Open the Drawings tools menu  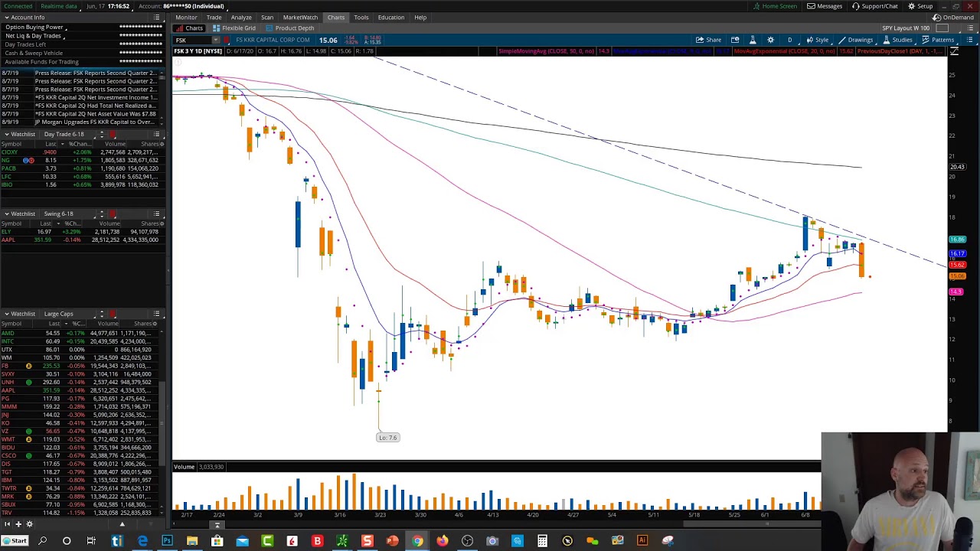click(855, 40)
